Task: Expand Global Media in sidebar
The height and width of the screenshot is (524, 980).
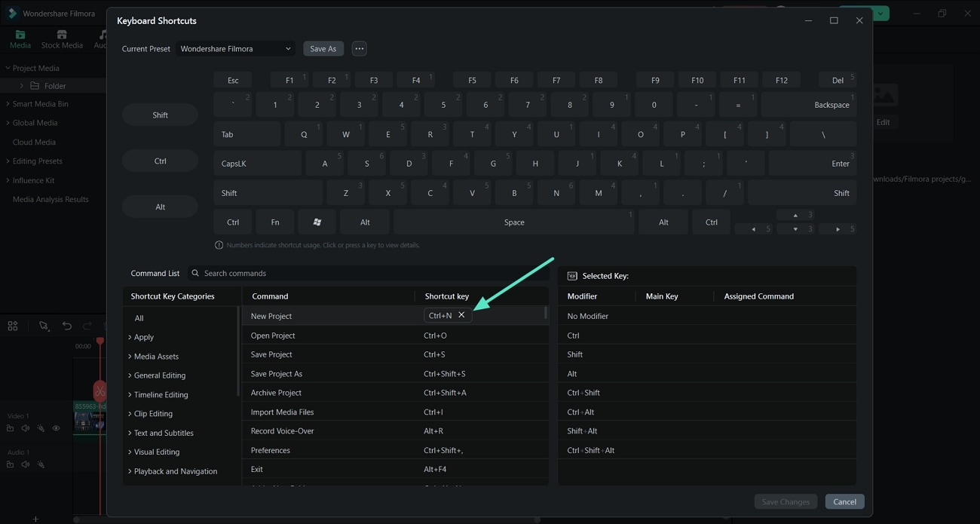Action: (x=8, y=122)
